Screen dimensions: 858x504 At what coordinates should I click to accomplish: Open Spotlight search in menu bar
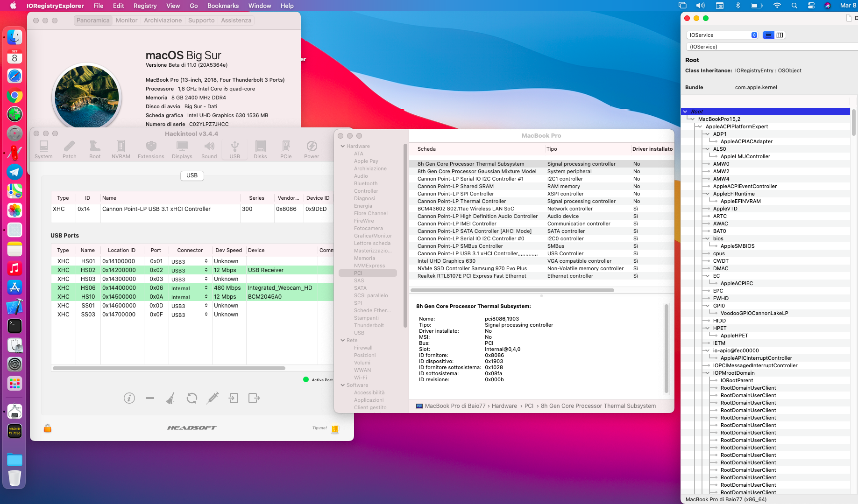click(794, 6)
